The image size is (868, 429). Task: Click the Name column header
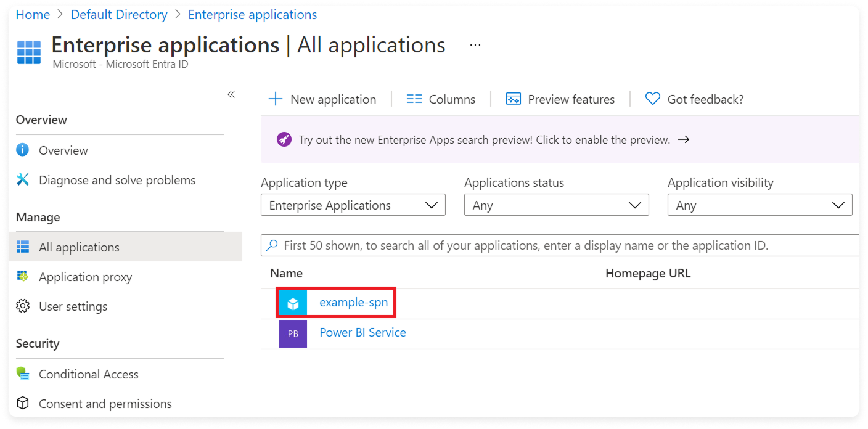point(287,273)
